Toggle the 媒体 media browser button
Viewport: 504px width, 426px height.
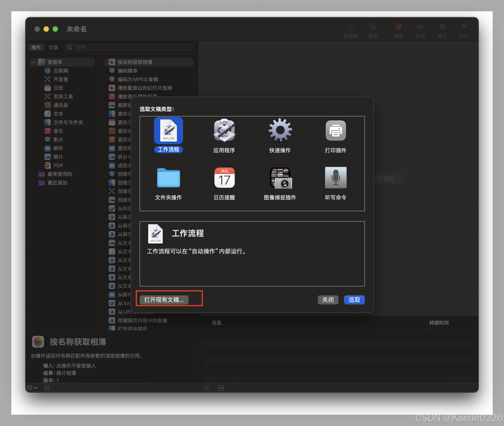[373, 27]
